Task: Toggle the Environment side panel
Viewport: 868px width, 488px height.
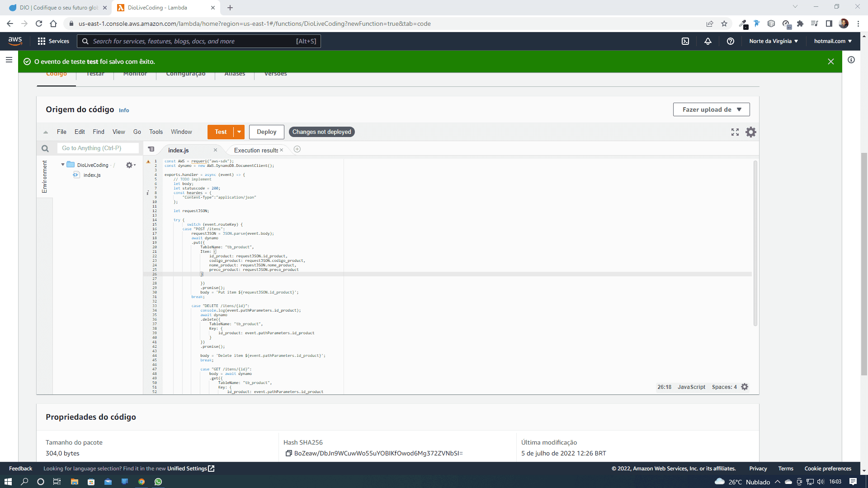Action: (44, 176)
